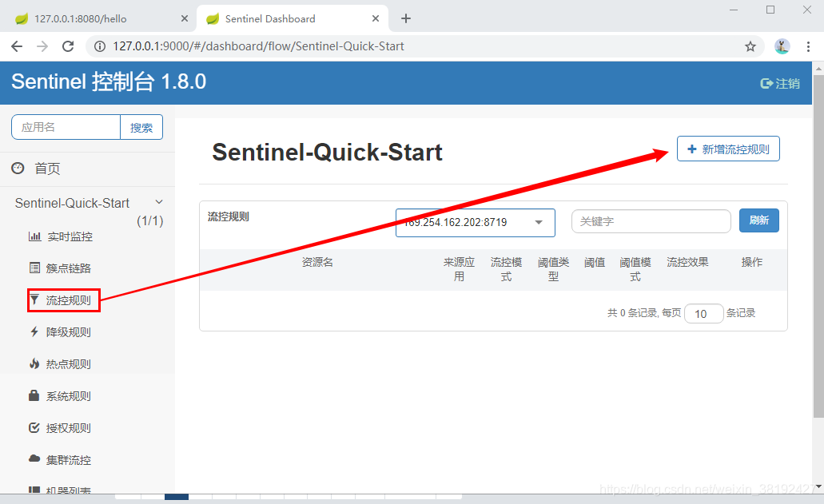The image size is (824, 504).
Task: Click the 刷新 button
Action: [758, 220]
